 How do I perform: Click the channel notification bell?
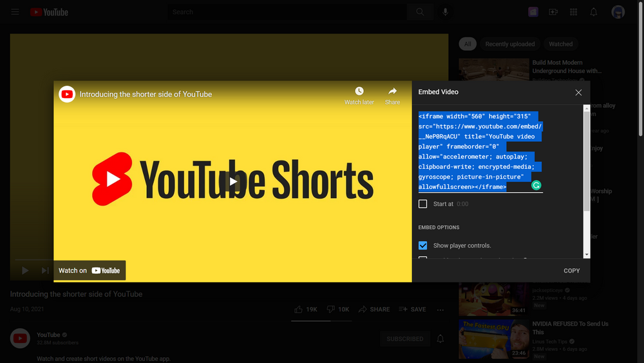point(440,338)
